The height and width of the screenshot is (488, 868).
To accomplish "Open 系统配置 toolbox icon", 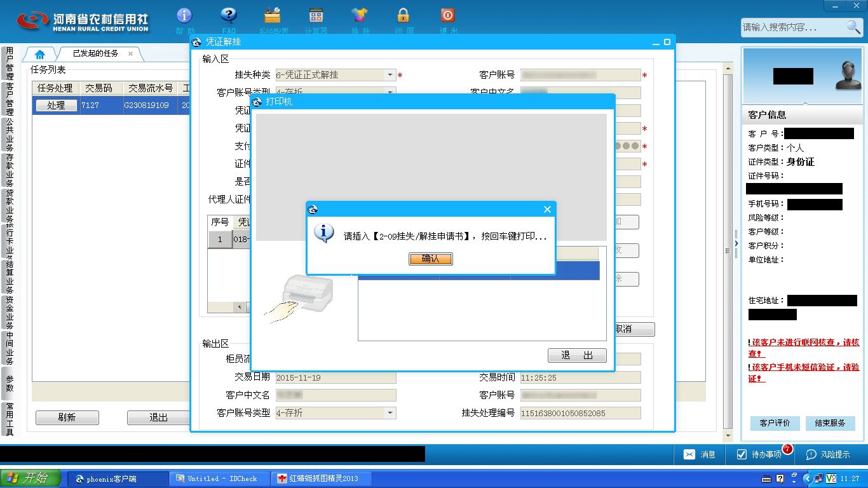I will tap(273, 15).
